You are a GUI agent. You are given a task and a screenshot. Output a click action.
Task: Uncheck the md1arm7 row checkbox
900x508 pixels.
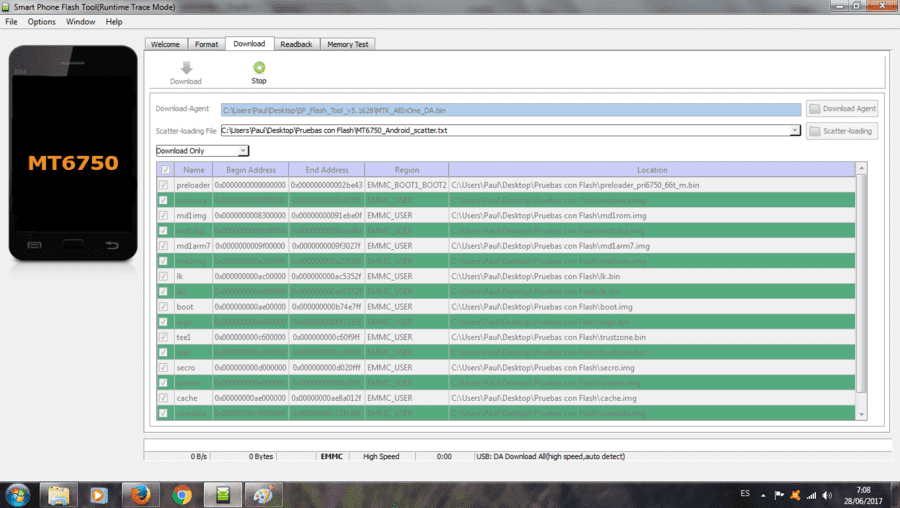[x=164, y=246]
